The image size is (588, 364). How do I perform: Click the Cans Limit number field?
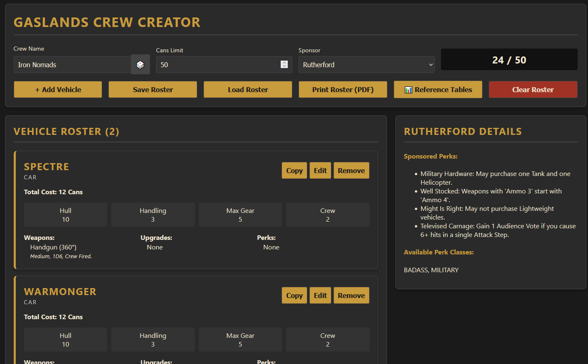click(x=218, y=65)
